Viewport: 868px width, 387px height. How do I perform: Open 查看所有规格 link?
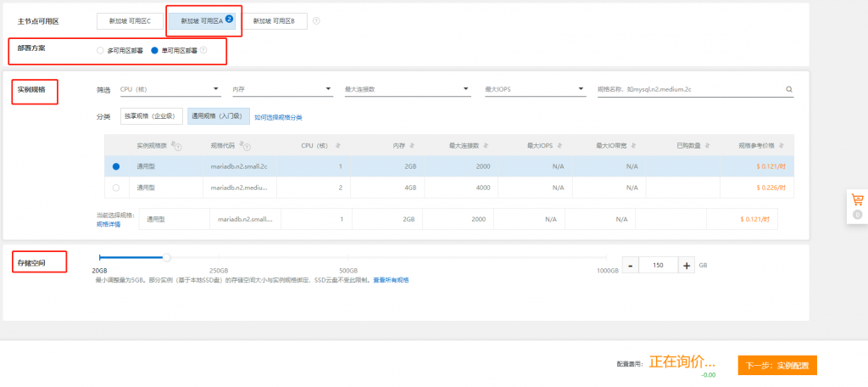click(x=391, y=281)
